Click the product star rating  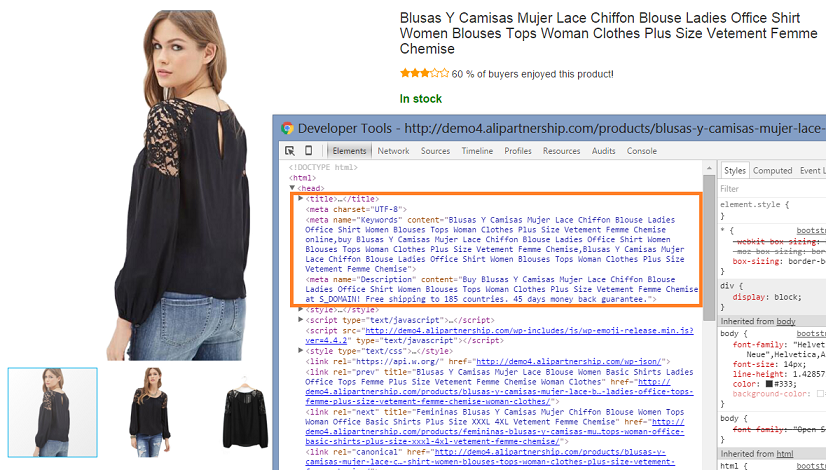[x=424, y=73]
